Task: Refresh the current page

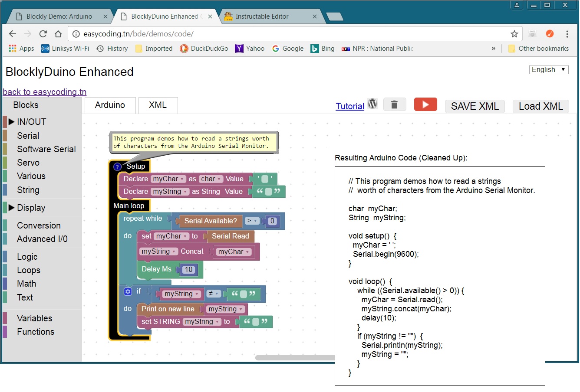Action: point(43,33)
